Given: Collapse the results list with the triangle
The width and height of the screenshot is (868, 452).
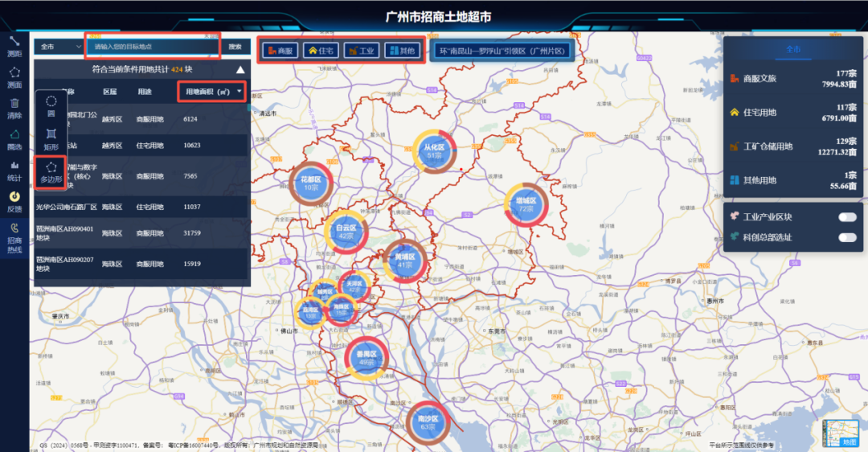Looking at the screenshot, I should click(240, 70).
